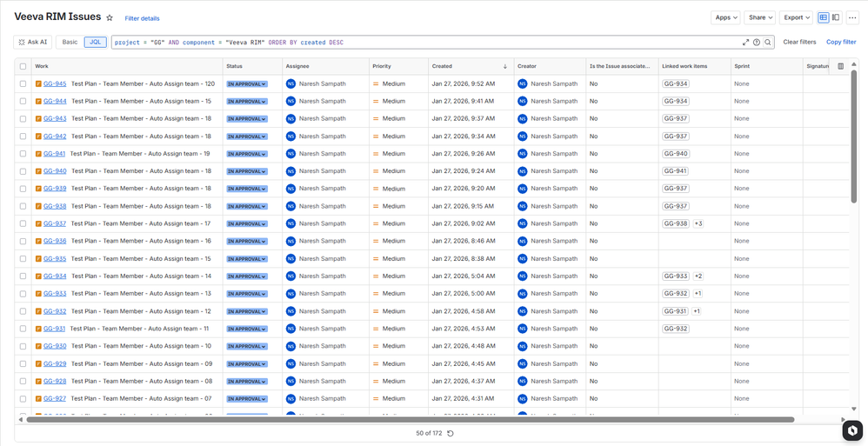Click creator avatar in GG-943 row
The width and height of the screenshot is (868, 446).
tap(523, 119)
